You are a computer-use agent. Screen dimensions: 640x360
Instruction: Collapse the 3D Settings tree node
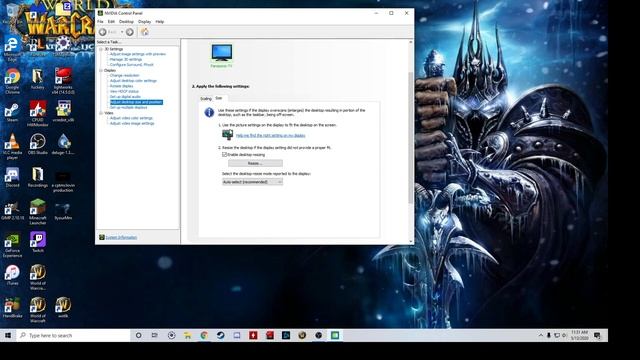tap(101, 49)
